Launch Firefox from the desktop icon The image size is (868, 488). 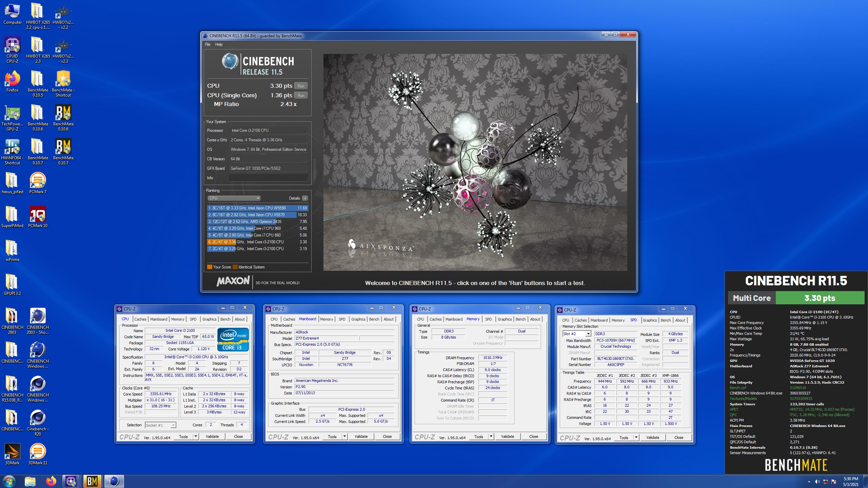(x=13, y=82)
